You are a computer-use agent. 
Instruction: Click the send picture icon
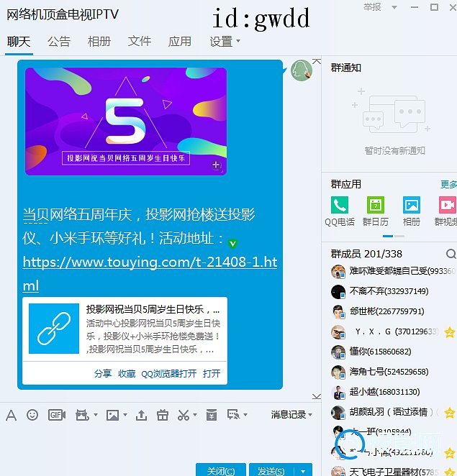click(112, 415)
